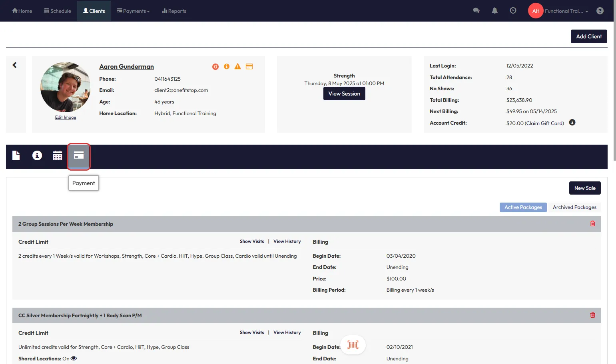Image resolution: width=616 pixels, height=364 pixels.
Task: Click the notifications bell icon
Action: [494, 11]
